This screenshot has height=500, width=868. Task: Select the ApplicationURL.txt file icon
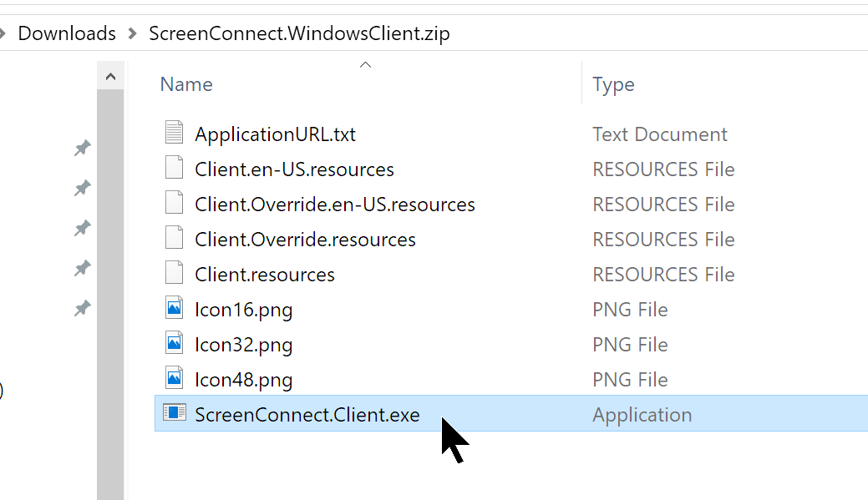(174, 133)
